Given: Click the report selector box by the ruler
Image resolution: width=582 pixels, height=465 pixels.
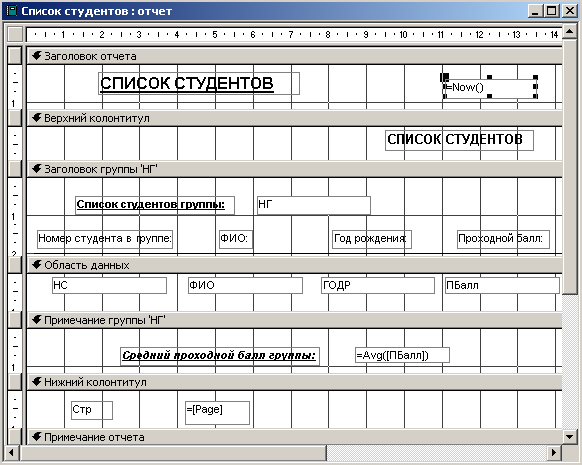Looking at the screenshot, I should coord(15,34).
